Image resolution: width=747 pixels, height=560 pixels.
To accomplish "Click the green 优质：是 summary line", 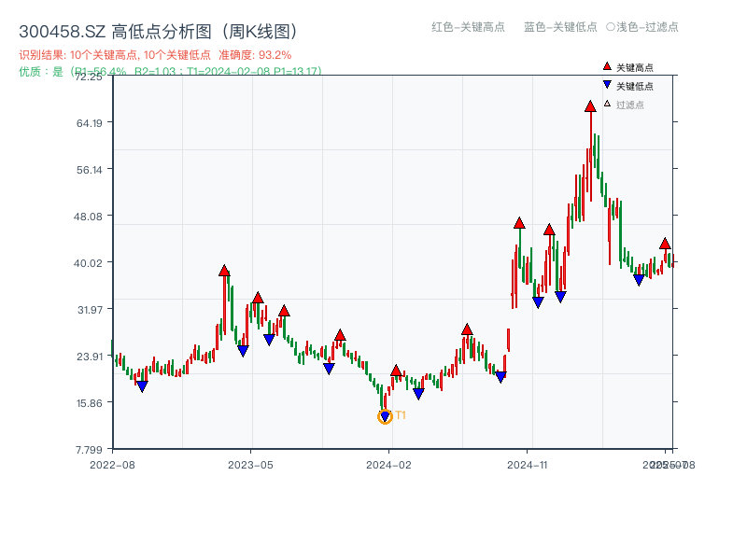I will point(170,72).
